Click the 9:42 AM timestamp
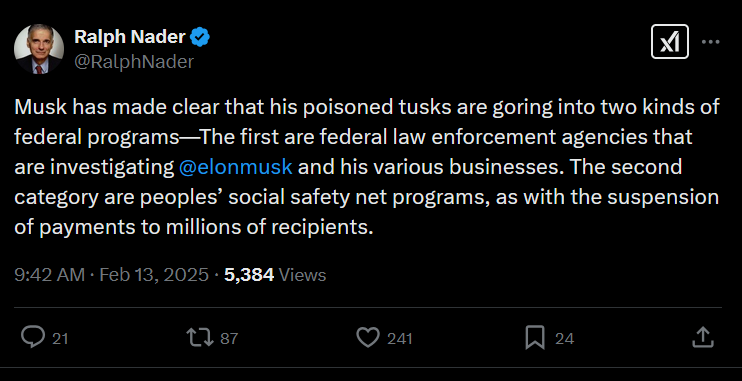 point(50,275)
